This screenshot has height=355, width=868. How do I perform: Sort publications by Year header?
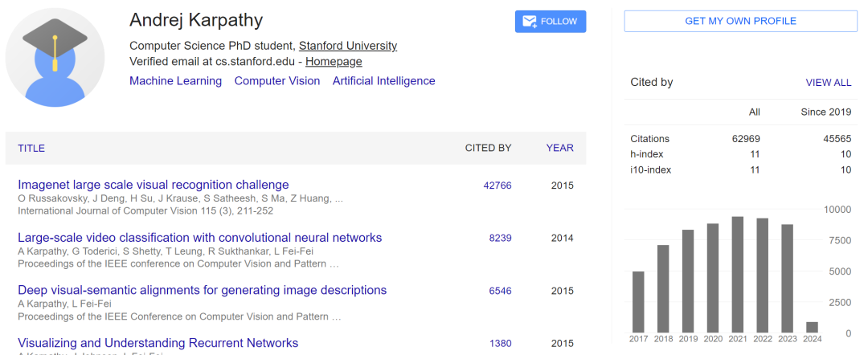(x=559, y=149)
